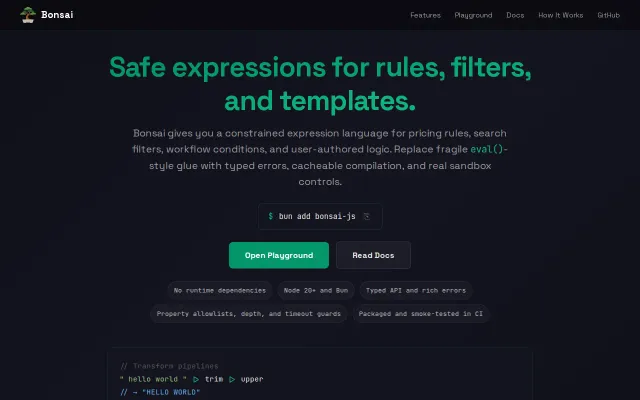Click the trim function in code sample
This screenshot has width=640, height=400.
click(x=214, y=379)
